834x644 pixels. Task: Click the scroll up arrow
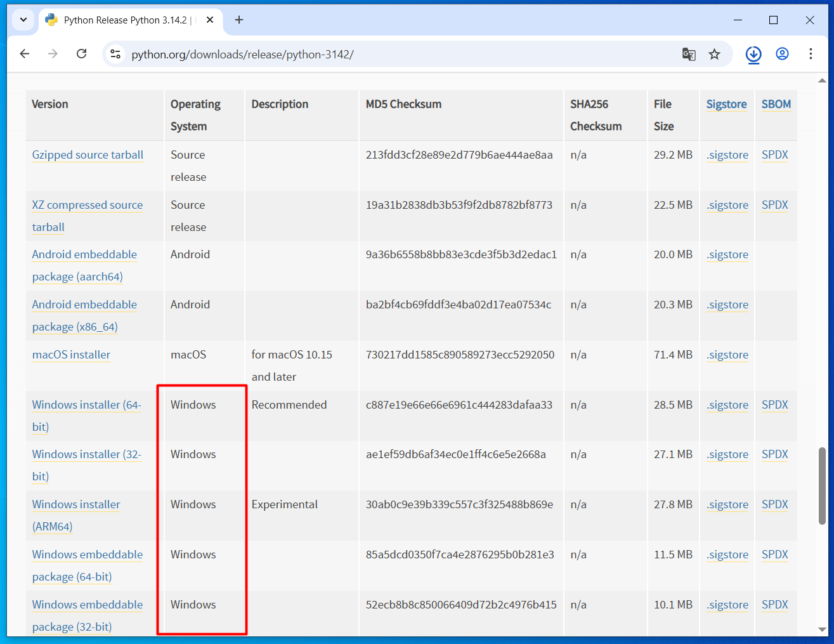click(x=822, y=81)
